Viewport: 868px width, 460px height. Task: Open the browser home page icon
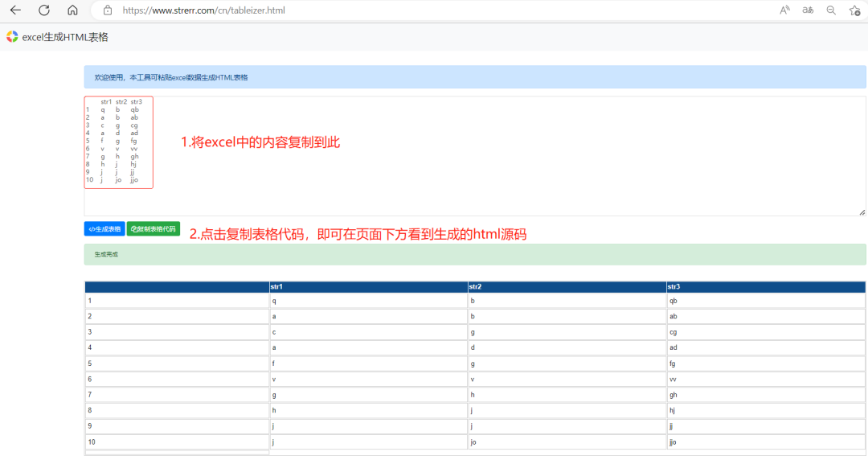pos(72,10)
